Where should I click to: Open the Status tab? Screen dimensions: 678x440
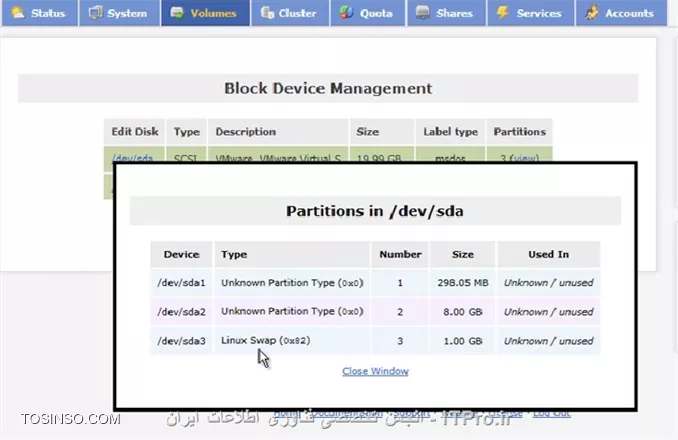(40, 13)
